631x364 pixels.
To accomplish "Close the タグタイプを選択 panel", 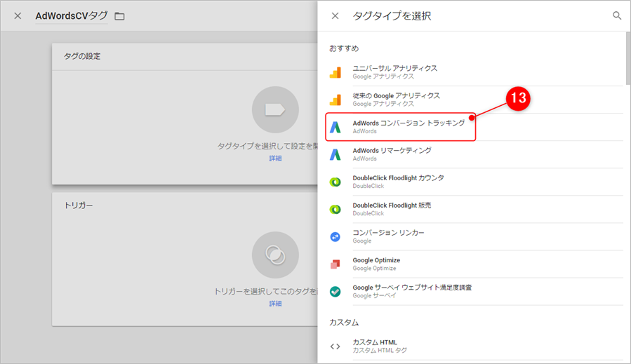I will tap(335, 16).
